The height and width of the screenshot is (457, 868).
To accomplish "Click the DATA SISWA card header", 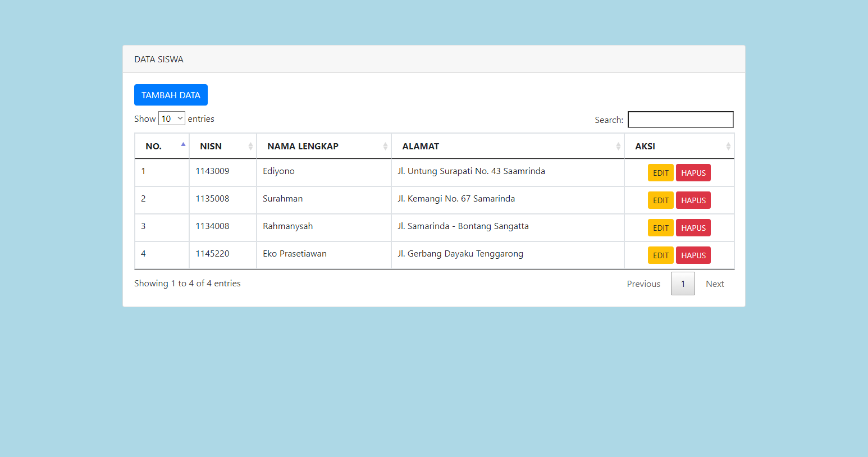I will pos(434,59).
